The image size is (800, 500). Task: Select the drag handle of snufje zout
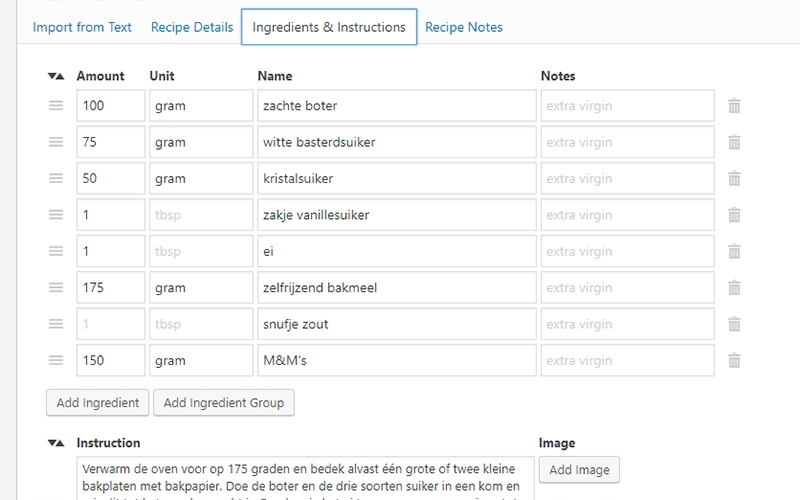56,324
